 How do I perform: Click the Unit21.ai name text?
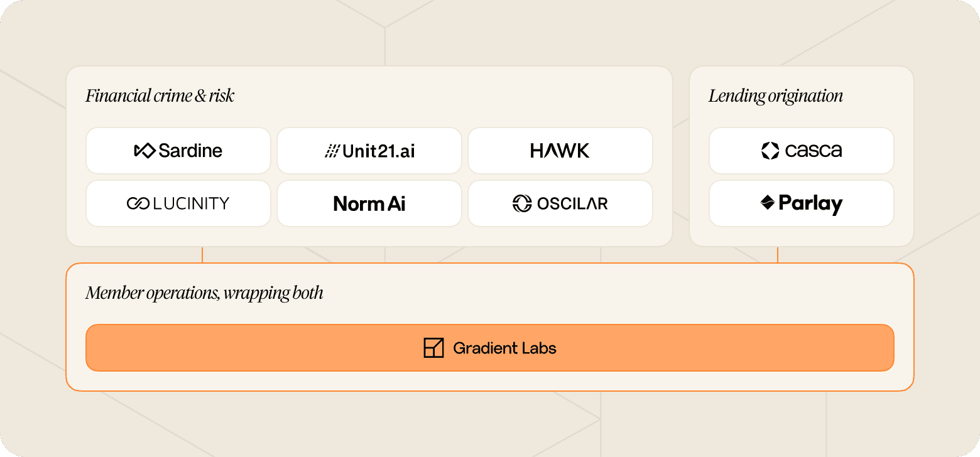point(379,151)
